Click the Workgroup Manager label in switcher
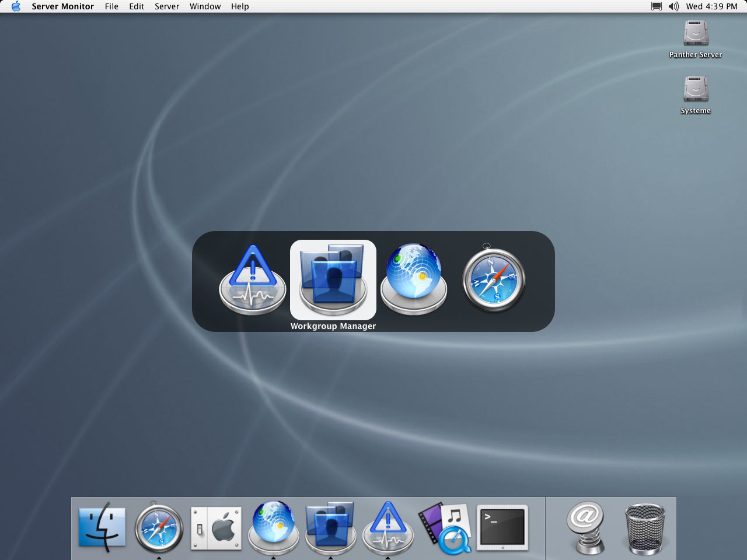Viewport: 747px width, 560px height. pos(333,326)
